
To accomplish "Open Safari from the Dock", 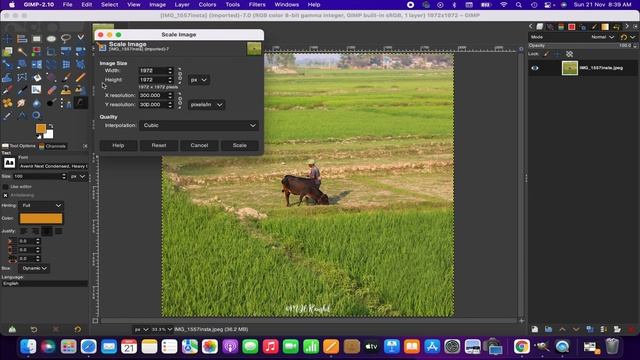I will 89,347.
